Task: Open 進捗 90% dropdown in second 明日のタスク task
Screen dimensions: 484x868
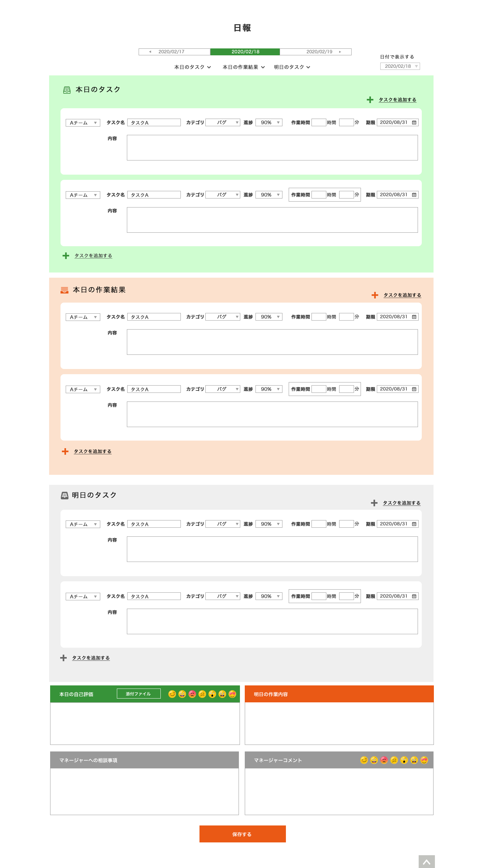Action: [x=269, y=596]
